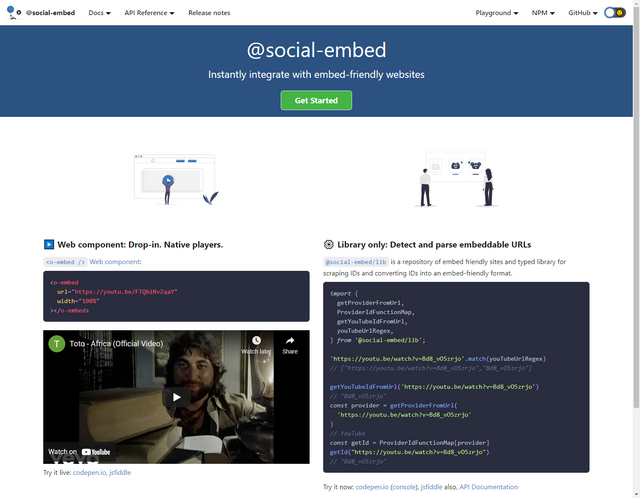640x498 pixels.
Task: Open the Release notes page
Action: pos(209,13)
